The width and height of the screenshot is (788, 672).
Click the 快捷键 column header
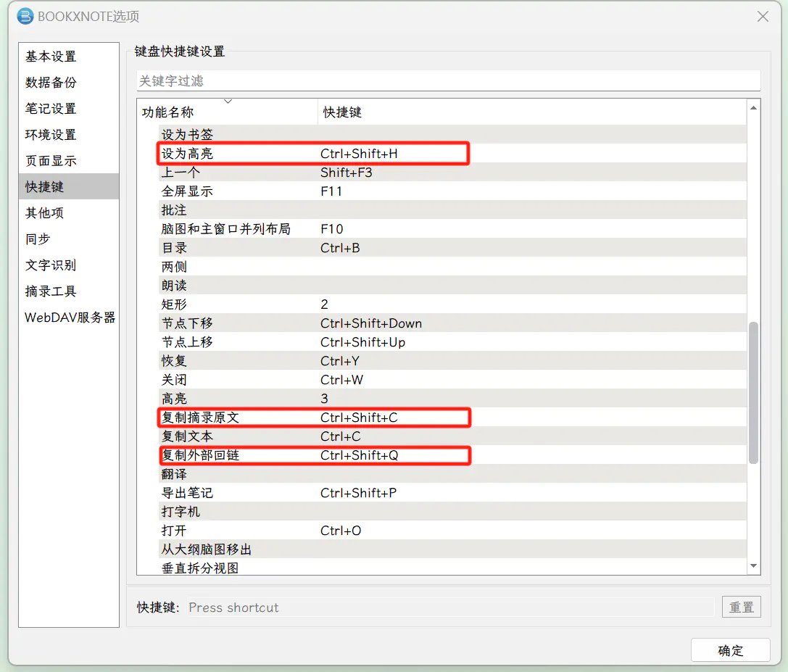tap(531, 112)
